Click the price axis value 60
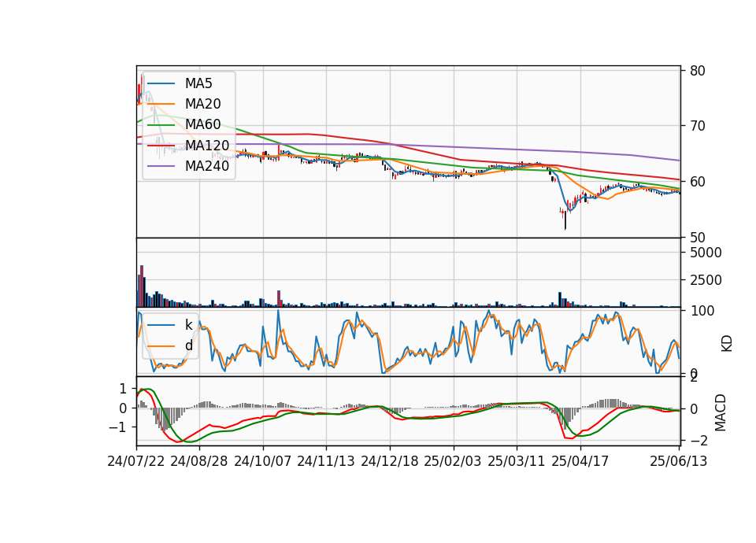Viewport: 756px width, 543px height. click(x=698, y=182)
